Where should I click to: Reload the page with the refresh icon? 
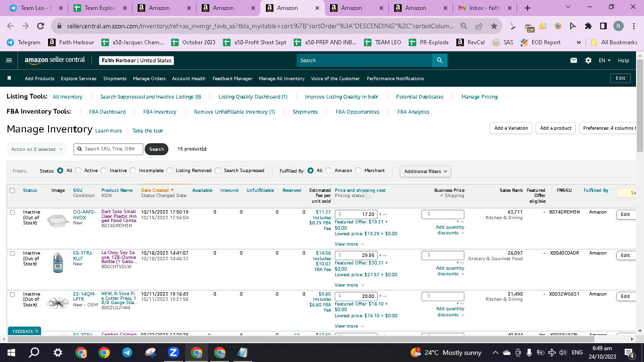tap(41, 26)
